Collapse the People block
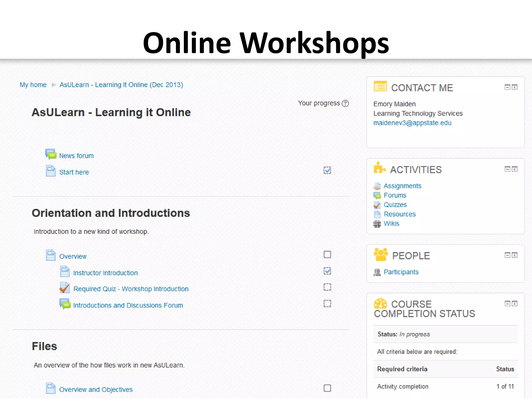Image resolution: width=532 pixels, height=399 pixels. (507, 255)
